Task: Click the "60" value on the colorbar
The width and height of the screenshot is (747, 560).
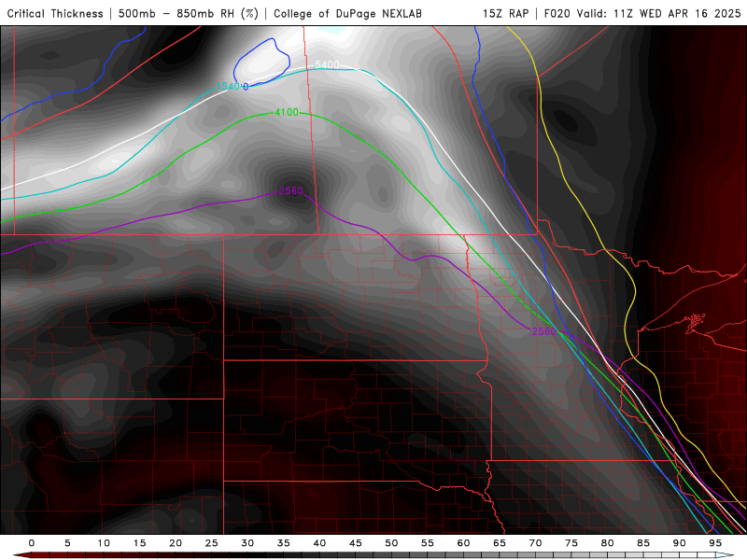Action: (x=463, y=543)
